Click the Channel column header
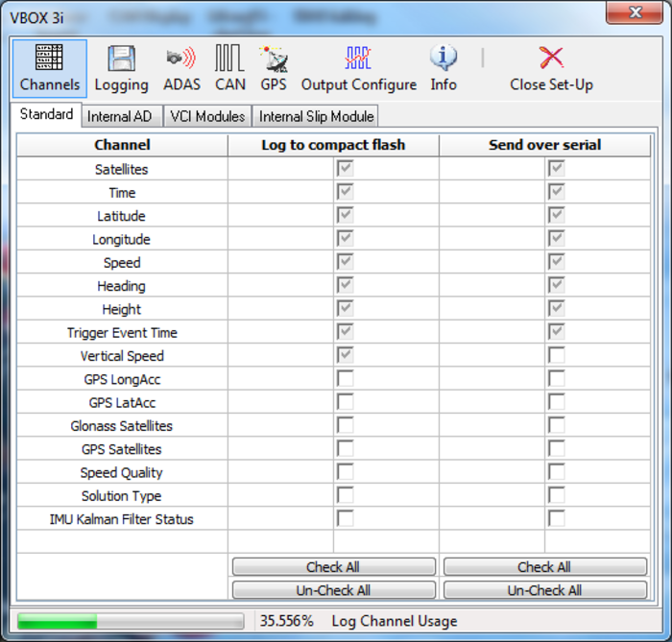672x642 pixels. pyautogui.click(x=122, y=145)
